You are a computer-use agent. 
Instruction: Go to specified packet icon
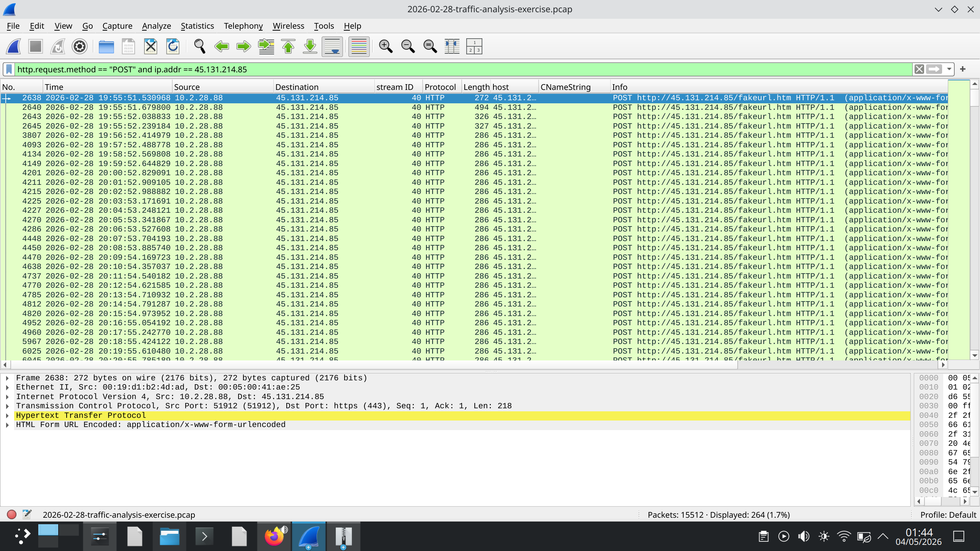pos(266,47)
